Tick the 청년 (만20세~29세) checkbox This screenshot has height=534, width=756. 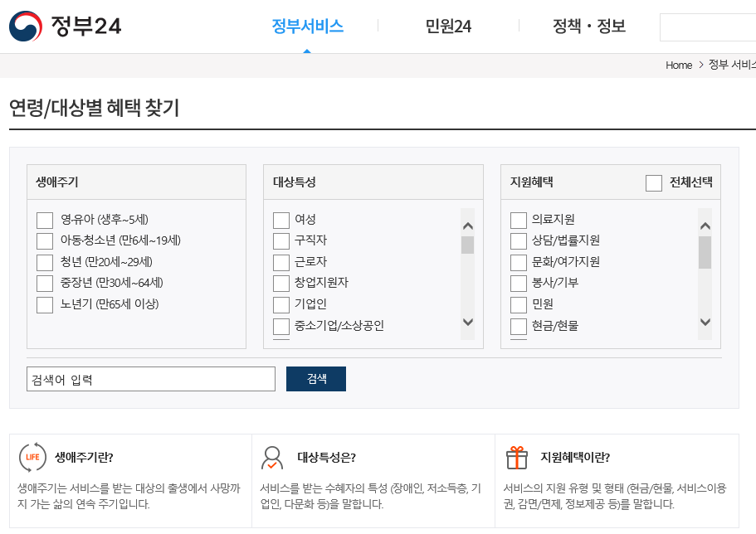click(x=45, y=262)
